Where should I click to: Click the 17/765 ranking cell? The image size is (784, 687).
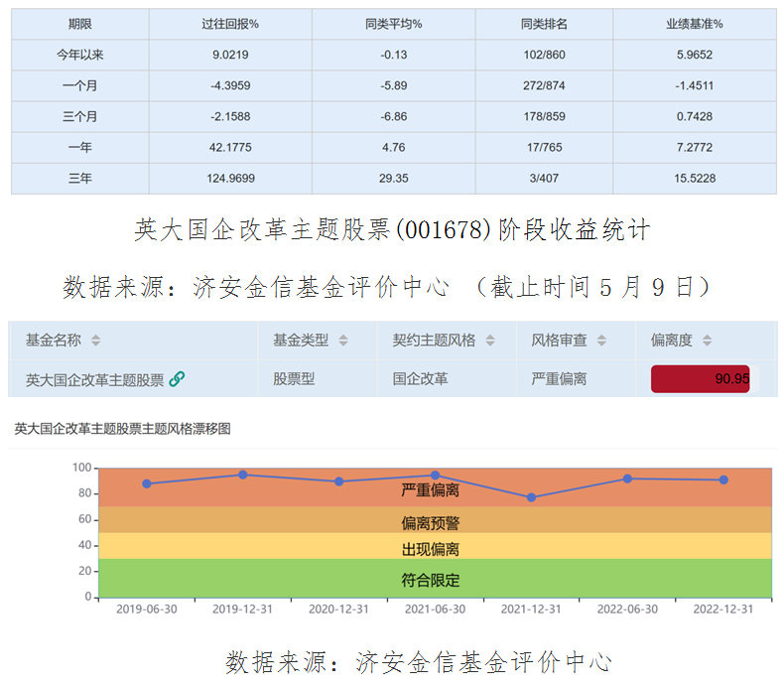[x=544, y=148]
